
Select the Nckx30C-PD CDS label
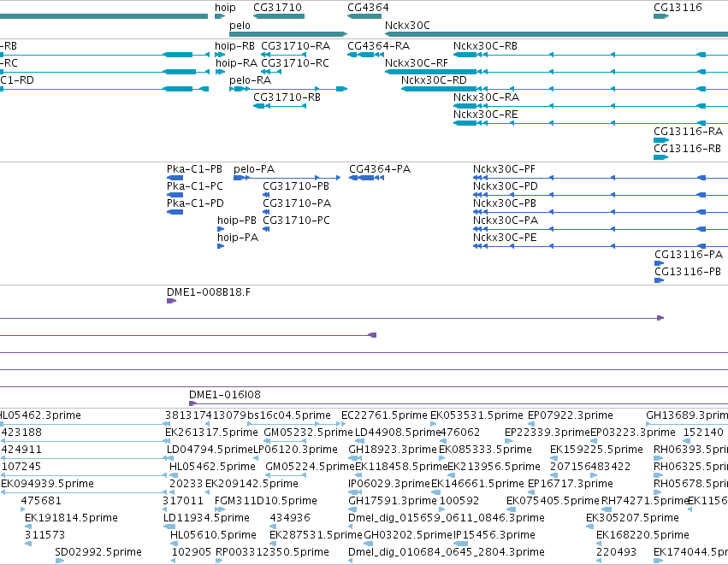(505, 186)
